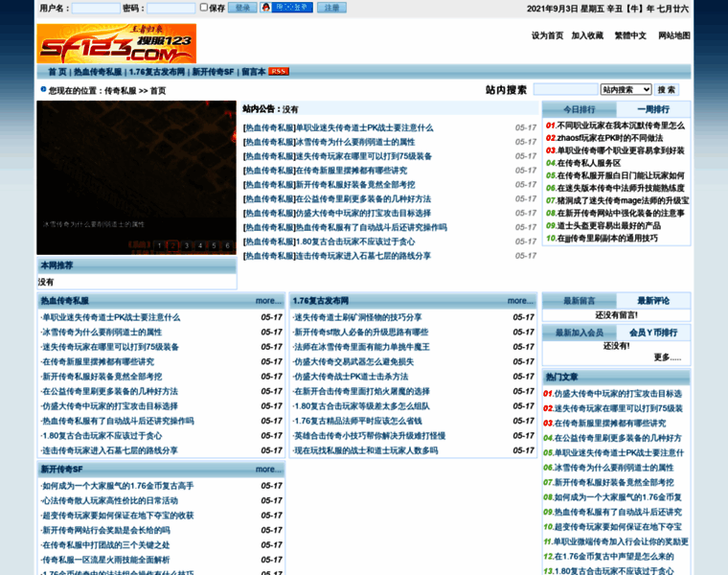728x575 pixels.
Task: Open the 网站地图 link
Action: coord(674,35)
